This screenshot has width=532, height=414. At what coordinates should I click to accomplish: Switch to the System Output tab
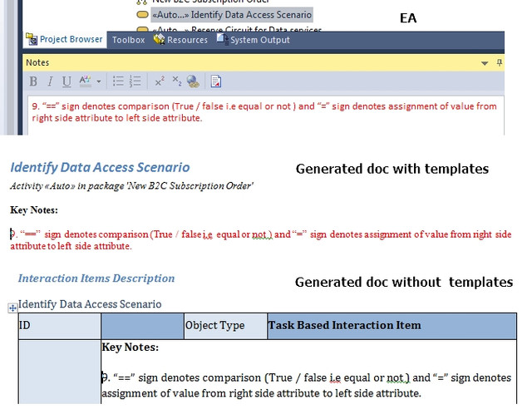point(254,40)
